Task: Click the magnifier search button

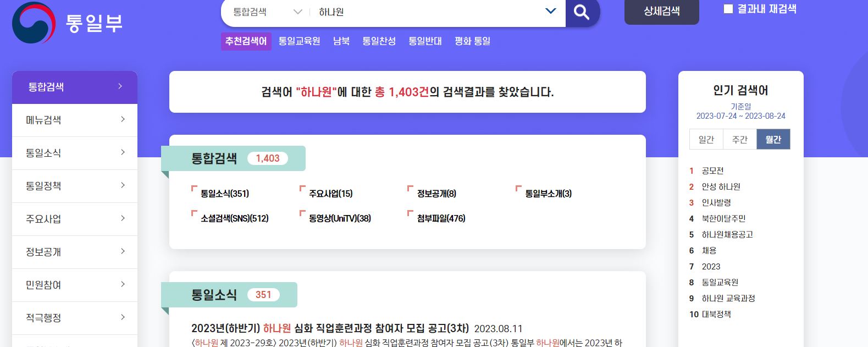Action: [x=582, y=12]
